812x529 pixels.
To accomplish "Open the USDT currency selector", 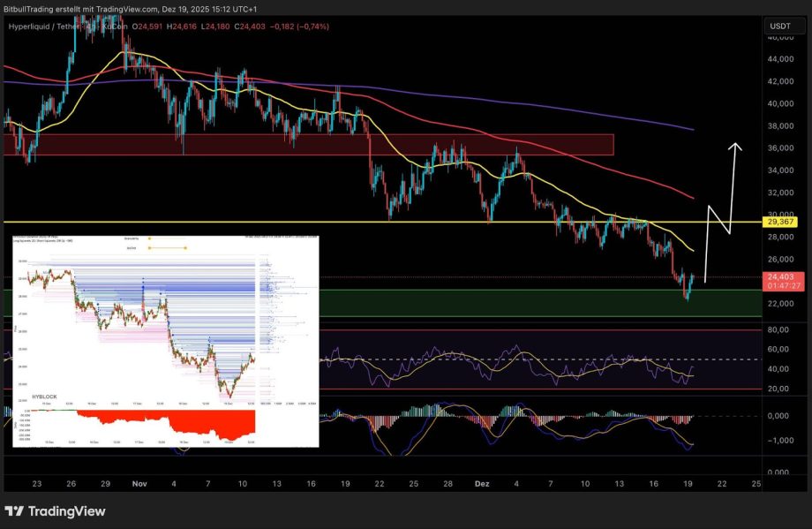I will pyautogui.click(x=780, y=26).
